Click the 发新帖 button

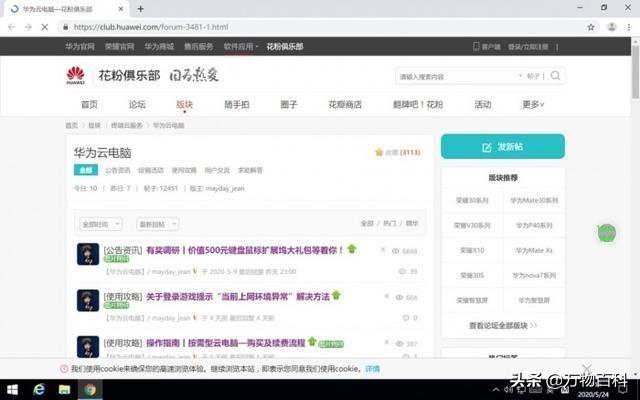tap(503, 147)
